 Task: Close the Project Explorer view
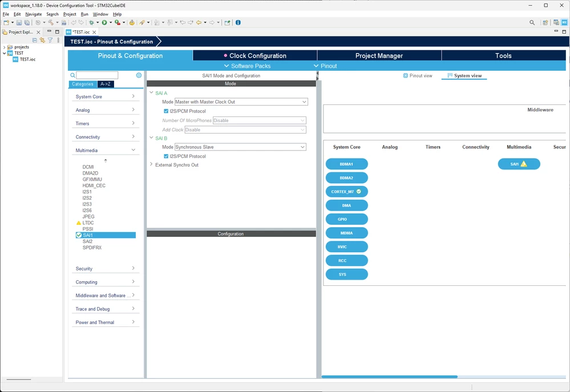pos(39,32)
